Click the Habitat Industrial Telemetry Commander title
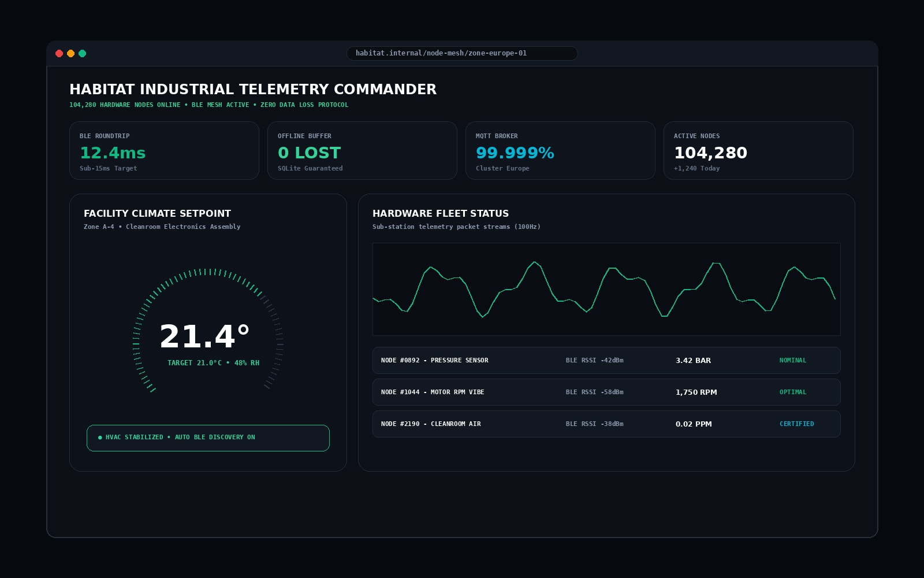Image resolution: width=924 pixels, height=578 pixels. pos(253,89)
